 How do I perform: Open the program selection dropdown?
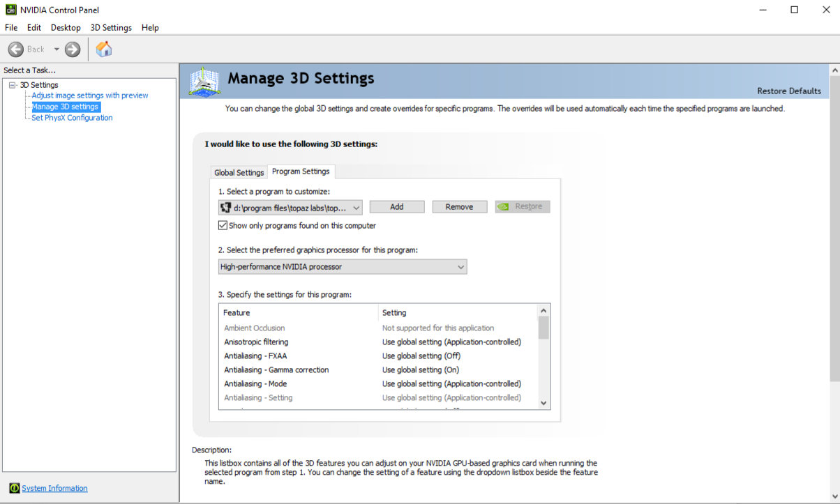pyautogui.click(x=356, y=208)
